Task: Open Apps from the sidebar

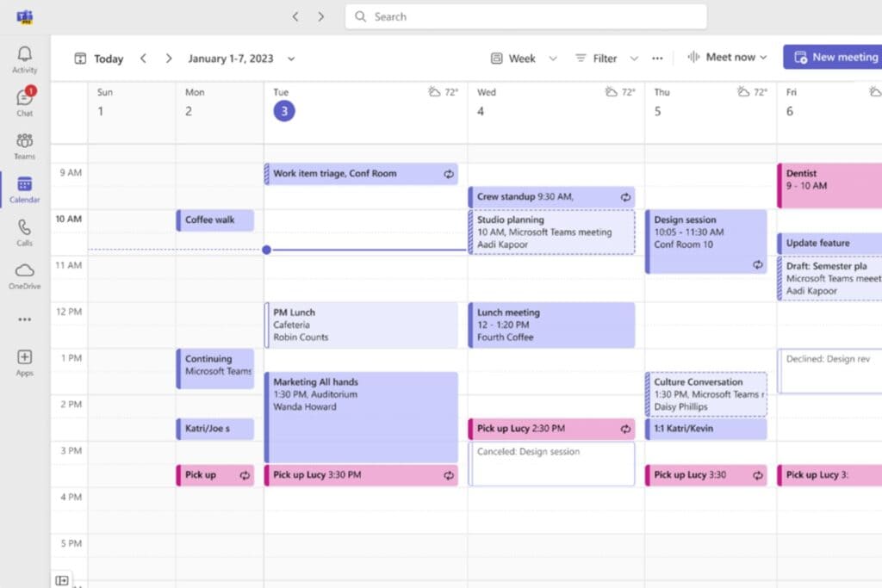Action: coord(24,357)
